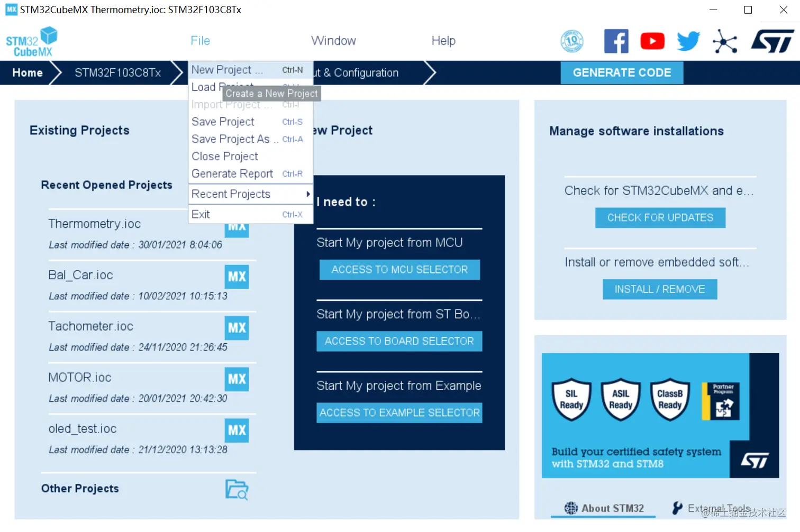The height and width of the screenshot is (532, 800).
Task: Expand the Recent Projects submenu
Action: coord(251,194)
